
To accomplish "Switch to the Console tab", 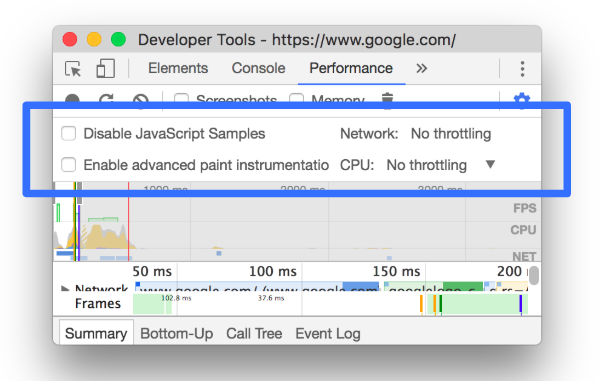I will [258, 68].
